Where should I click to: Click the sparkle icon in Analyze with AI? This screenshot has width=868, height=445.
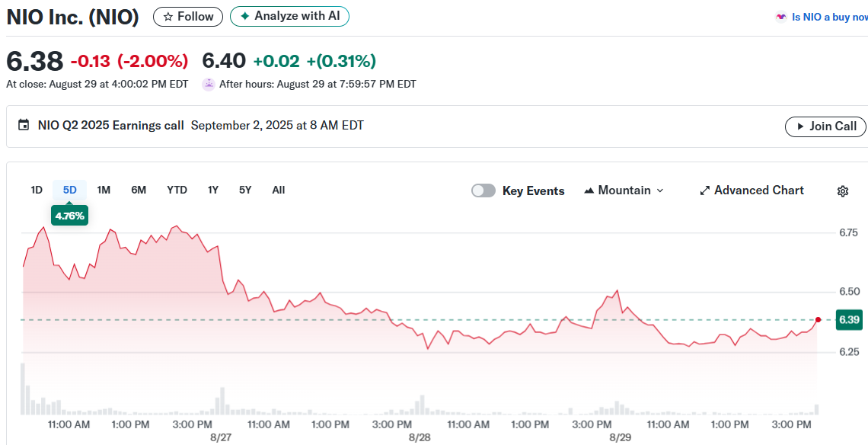click(x=245, y=17)
